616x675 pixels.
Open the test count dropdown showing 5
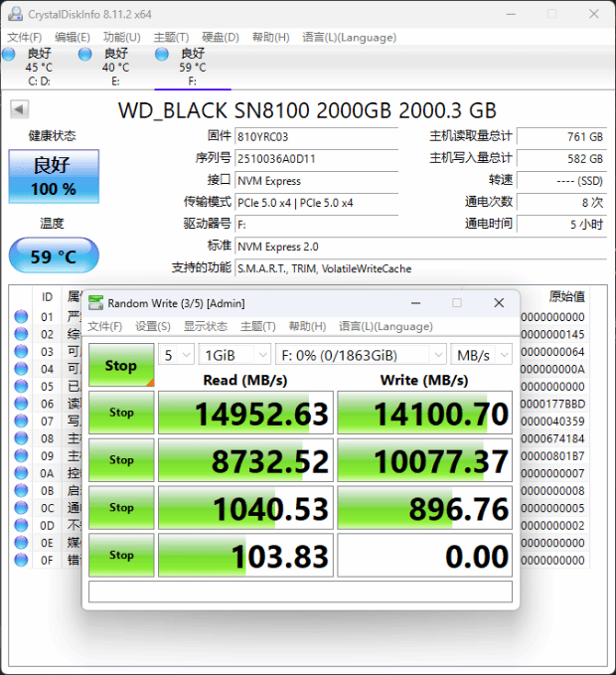[177, 355]
